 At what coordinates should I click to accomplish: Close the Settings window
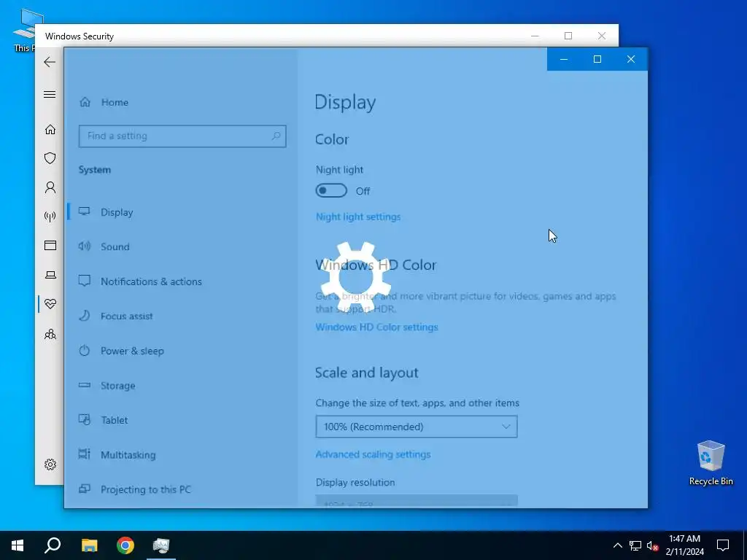point(631,59)
